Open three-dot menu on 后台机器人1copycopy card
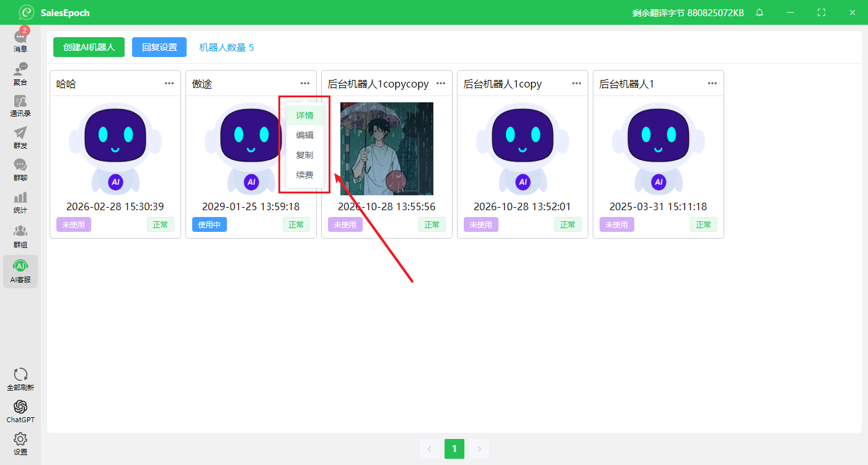868x465 pixels. pyautogui.click(x=441, y=83)
